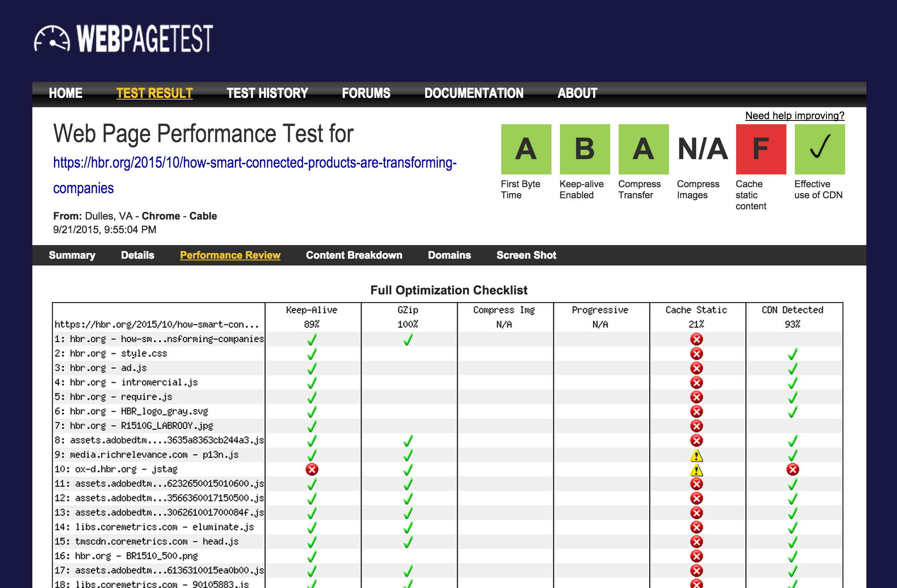Open the Test History menu item
This screenshot has width=897, height=588.
coord(267,93)
